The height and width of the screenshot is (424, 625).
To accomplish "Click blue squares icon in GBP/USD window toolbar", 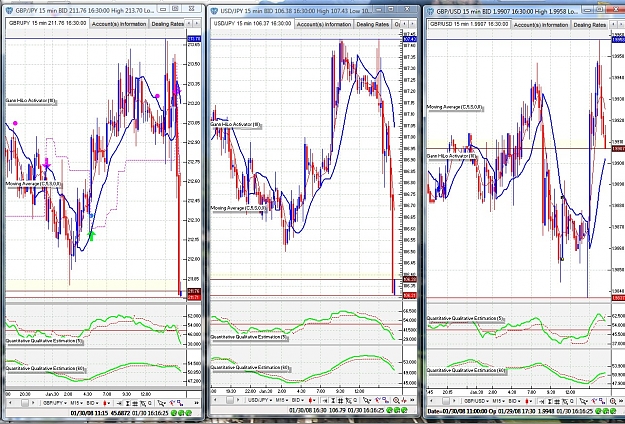I will [x=602, y=401].
